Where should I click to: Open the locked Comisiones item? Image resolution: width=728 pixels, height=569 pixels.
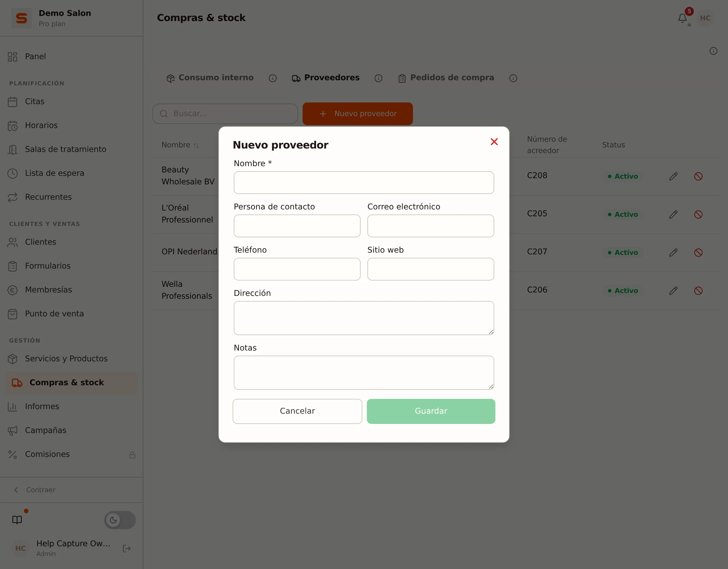[71, 455]
